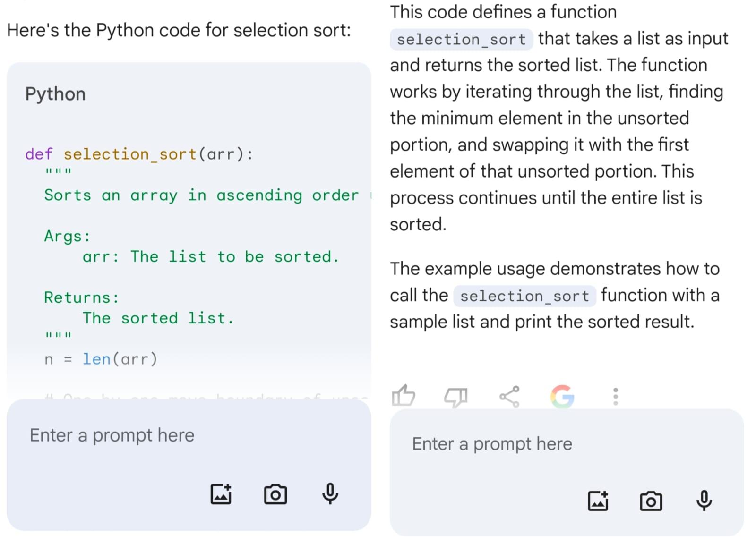Image resolution: width=756 pixels, height=544 pixels.
Task: Click the upload image icon in left prompt box
Action: pyautogui.click(x=221, y=494)
